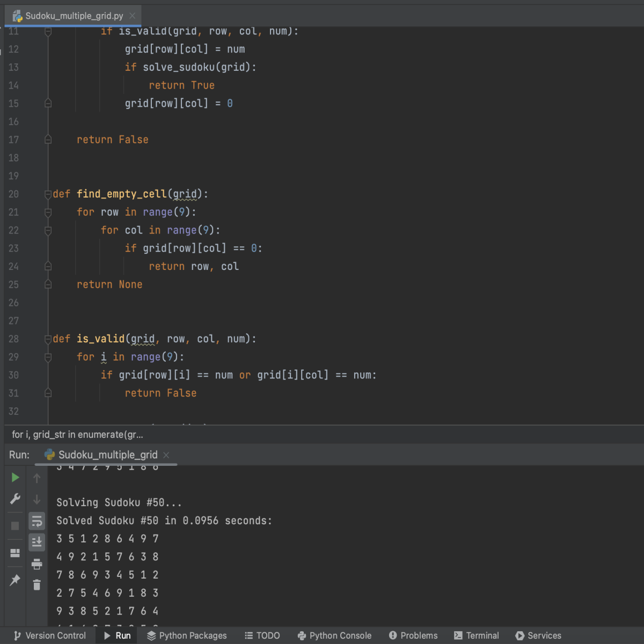Rerun Sudoku_multiple_grid with the green play icon
The width and height of the screenshot is (644, 644).
(x=15, y=478)
